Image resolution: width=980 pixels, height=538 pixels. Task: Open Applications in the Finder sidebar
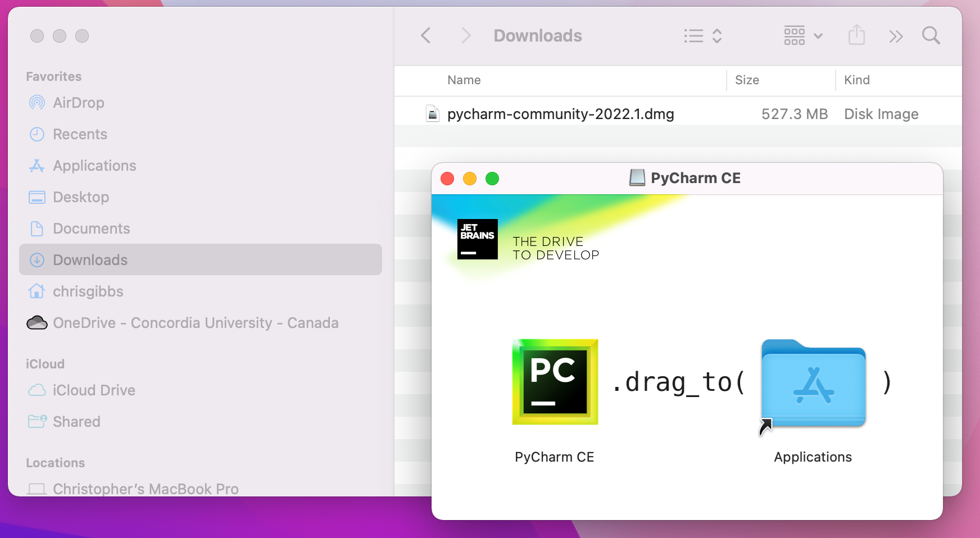[201, 166]
